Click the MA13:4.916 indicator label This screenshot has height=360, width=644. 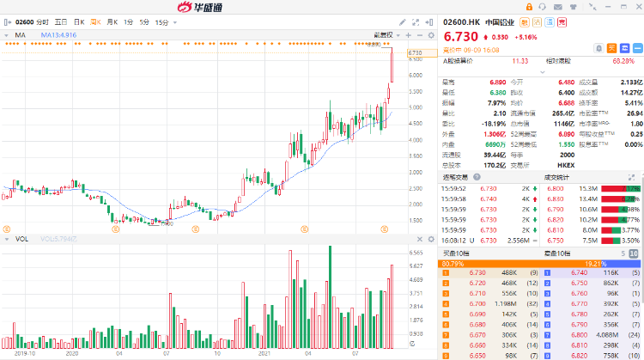click(58, 35)
